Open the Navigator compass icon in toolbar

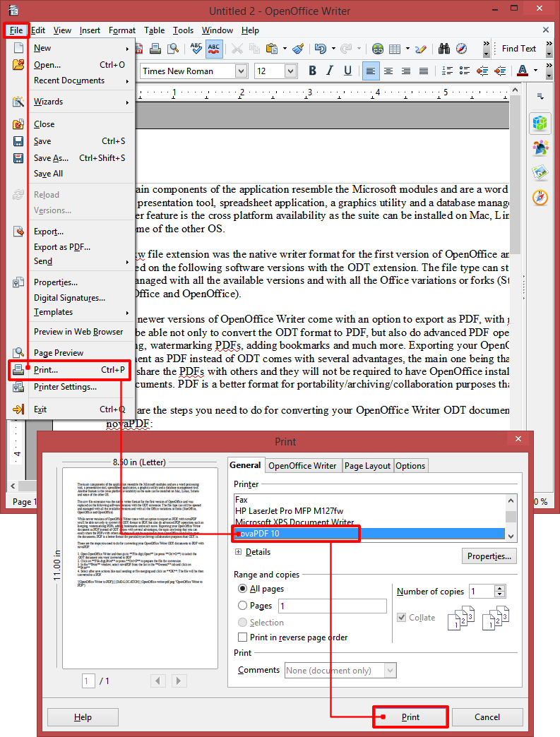(x=462, y=49)
